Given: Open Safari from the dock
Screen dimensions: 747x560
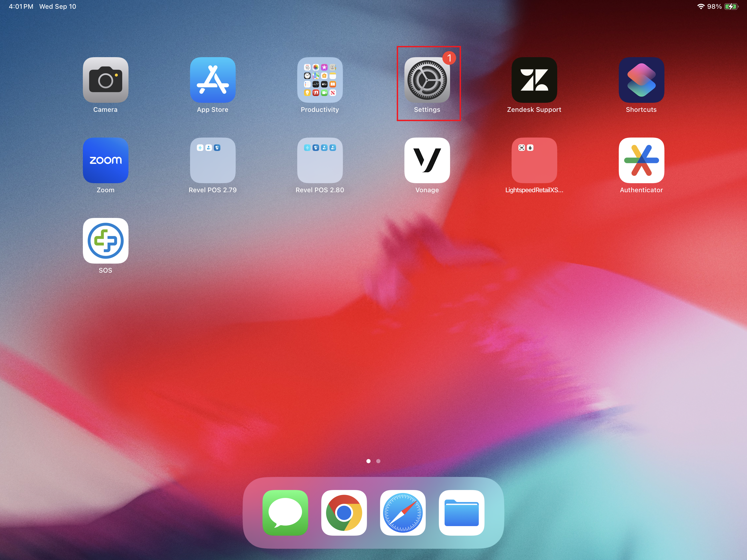Looking at the screenshot, I should tap(403, 513).
